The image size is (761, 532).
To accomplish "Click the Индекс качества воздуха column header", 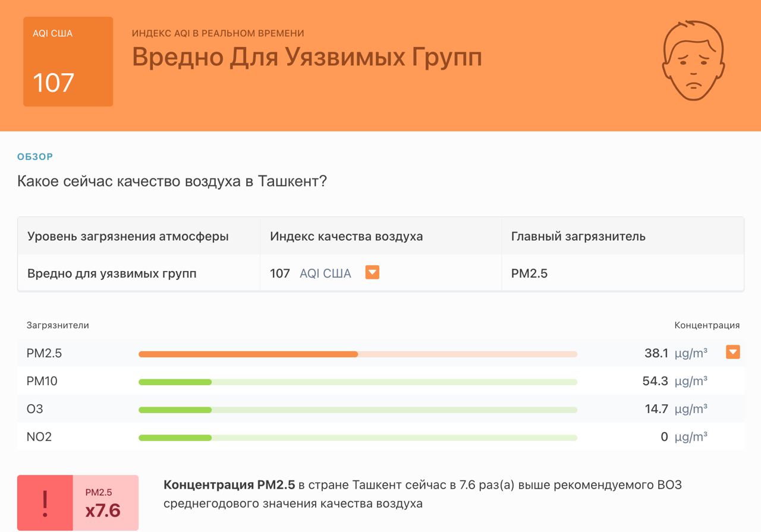I will pyautogui.click(x=347, y=236).
